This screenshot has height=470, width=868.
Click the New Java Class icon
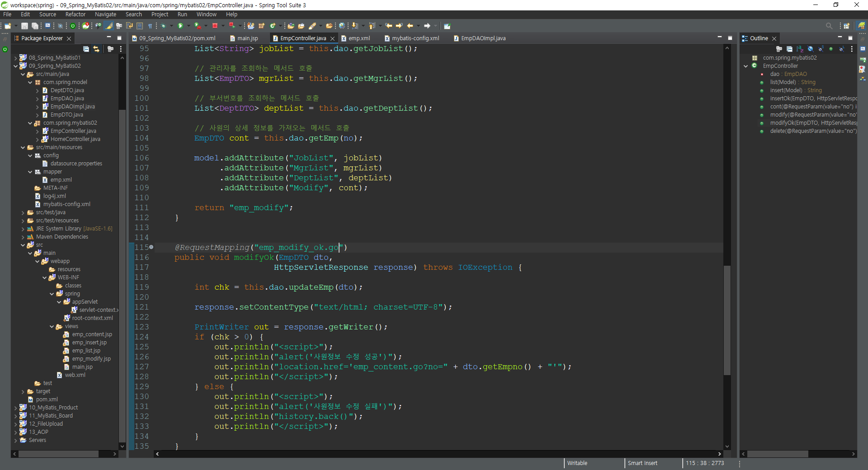pos(273,26)
